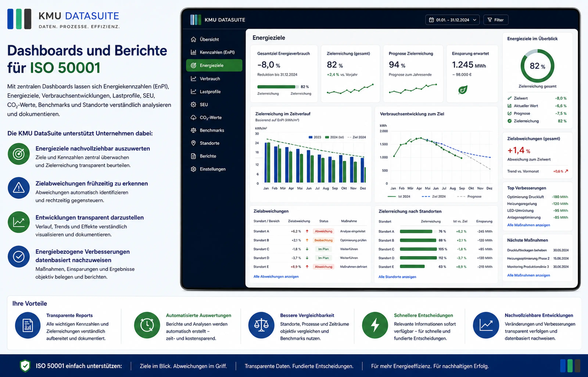Image resolution: width=588 pixels, height=377 pixels.
Task: Toggle the Ist 2024 legend in line chart
Action: 399,197
